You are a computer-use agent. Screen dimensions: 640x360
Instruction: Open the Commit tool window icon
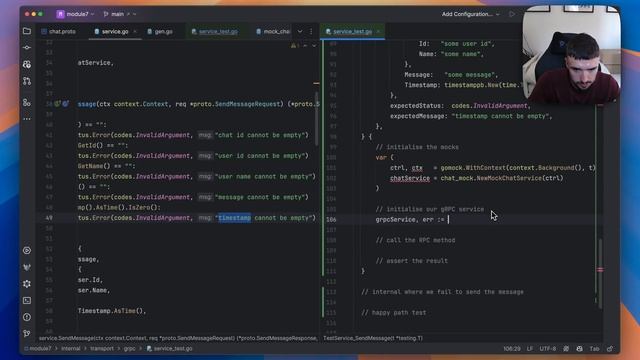pos(27,48)
